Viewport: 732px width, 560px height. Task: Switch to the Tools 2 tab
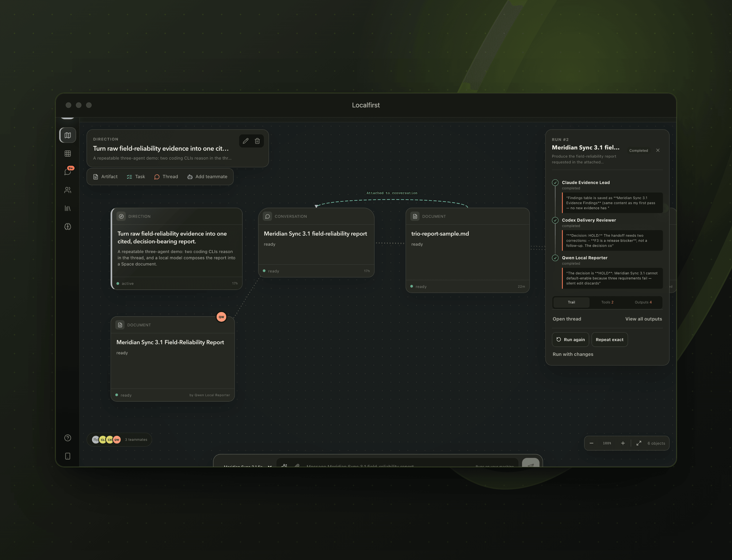(x=607, y=302)
